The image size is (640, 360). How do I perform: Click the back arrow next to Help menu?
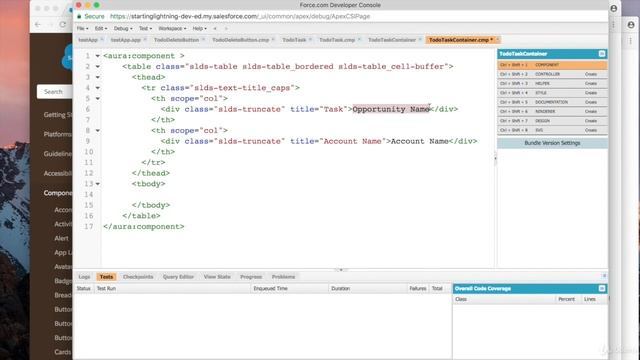point(215,29)
